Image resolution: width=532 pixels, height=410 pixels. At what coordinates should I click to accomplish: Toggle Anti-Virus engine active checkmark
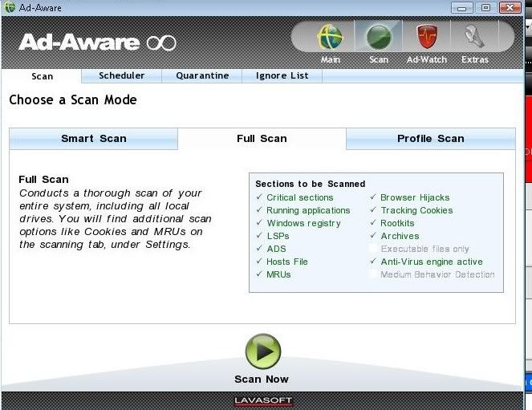pos(373,262)
